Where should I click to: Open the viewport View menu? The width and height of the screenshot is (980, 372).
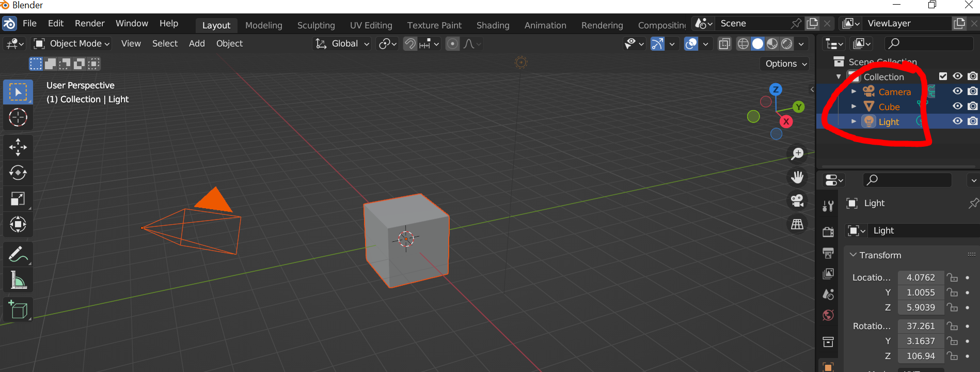131,44
